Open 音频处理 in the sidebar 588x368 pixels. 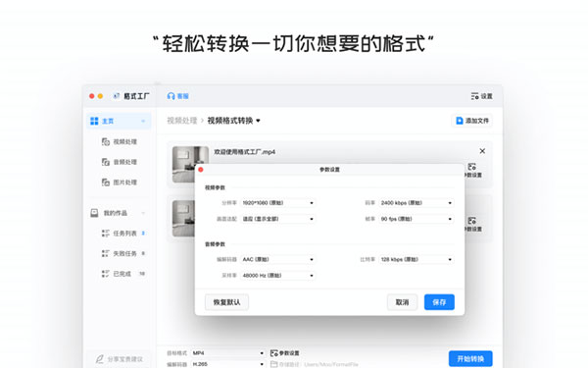pyautogui.click(x=120, y=162)
